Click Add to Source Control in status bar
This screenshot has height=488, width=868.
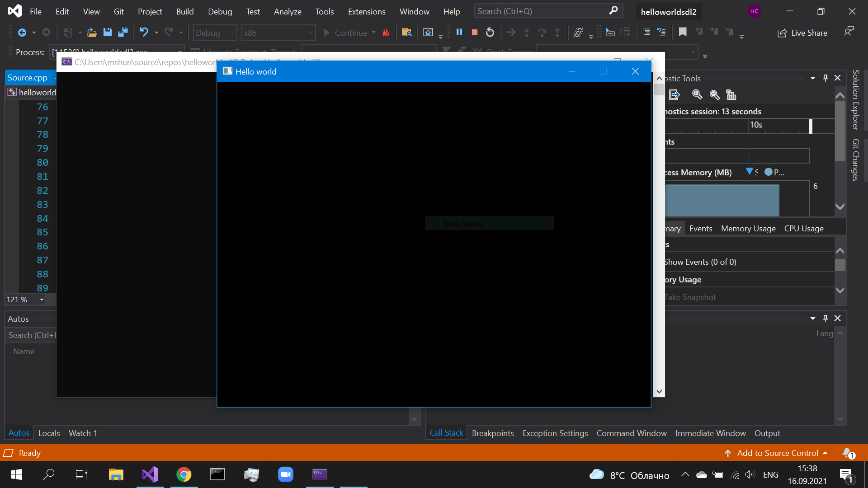777,453
